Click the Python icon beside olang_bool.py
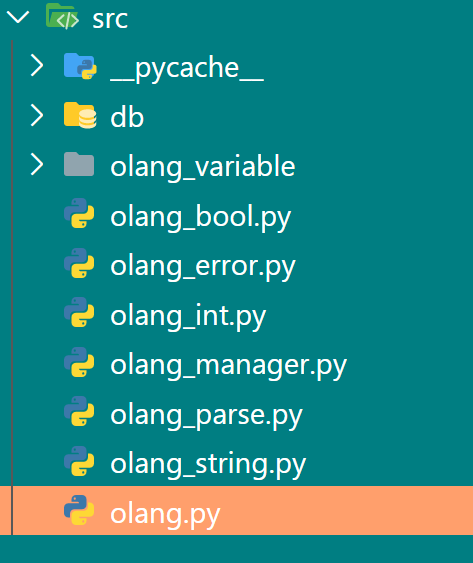The height and width of the screenshot is (563, 473). pos(79,213)
